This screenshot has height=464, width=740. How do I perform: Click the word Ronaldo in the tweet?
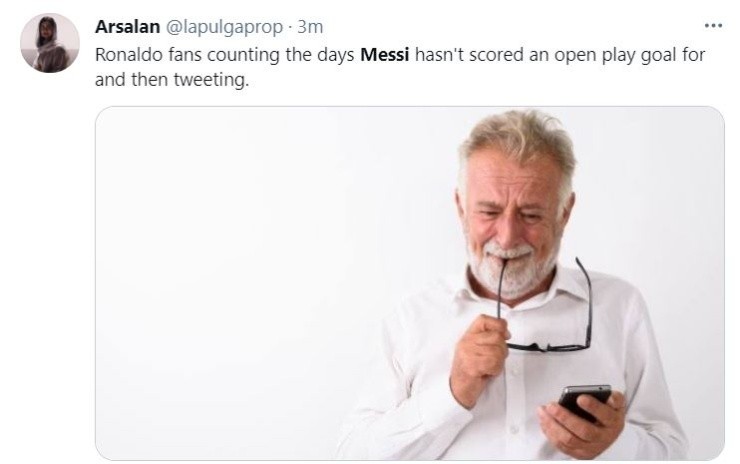[x=127, y=54]
